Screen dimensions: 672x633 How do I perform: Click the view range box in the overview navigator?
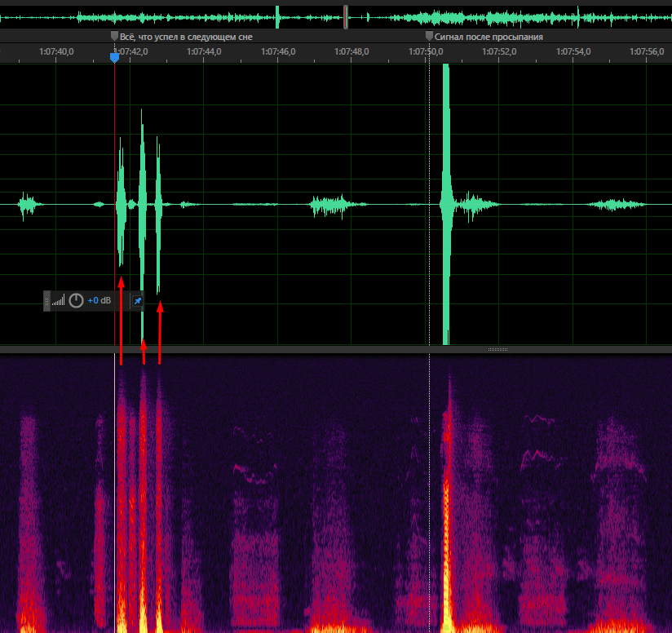click(x=346, y=17)
